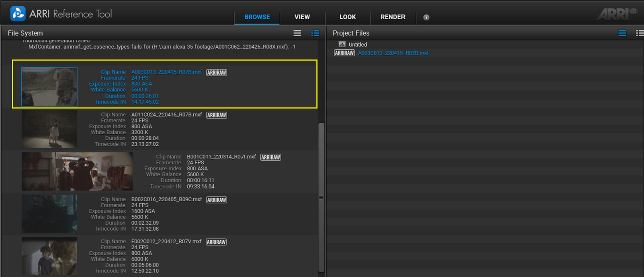Click clip name B002C016_220405_B09C.mxf
Viewport: 644px width, 277px height.
coord(167,199)
